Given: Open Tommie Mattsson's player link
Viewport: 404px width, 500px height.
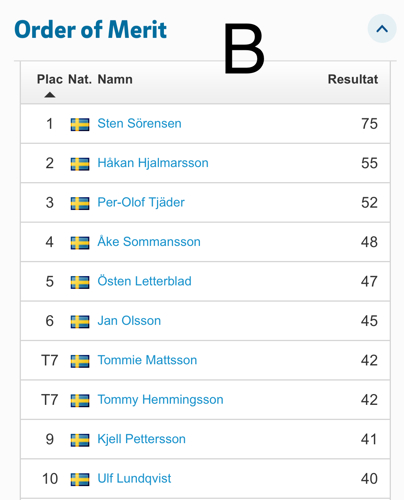Looking at the screenshot, I should (x=147, y=360).
